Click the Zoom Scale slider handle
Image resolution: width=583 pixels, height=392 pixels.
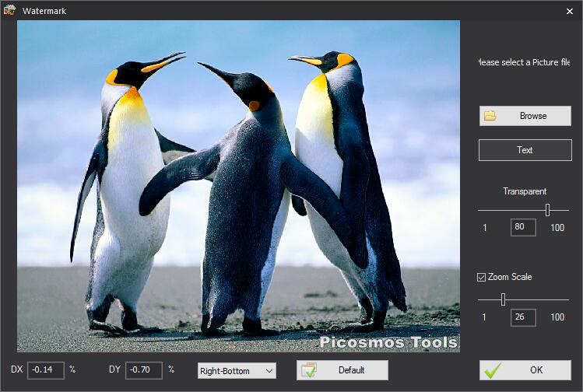click(x=504, y=299)
